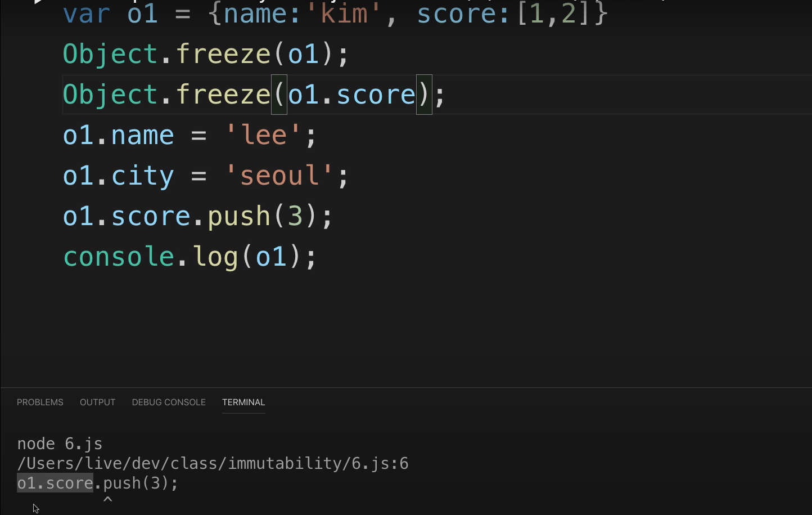Click the node 6.js command in terminal
The image size is (812, 515).
point(59,444)
